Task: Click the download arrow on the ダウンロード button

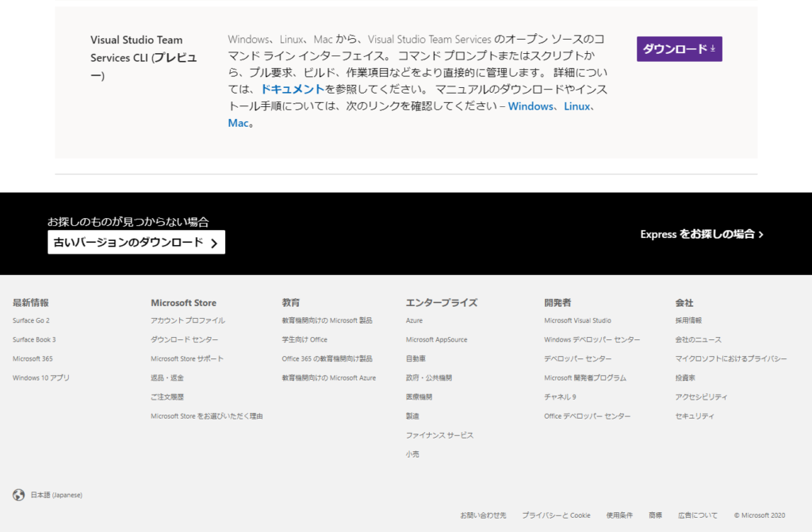Action: pyautogui.click(x=713, y=48)
